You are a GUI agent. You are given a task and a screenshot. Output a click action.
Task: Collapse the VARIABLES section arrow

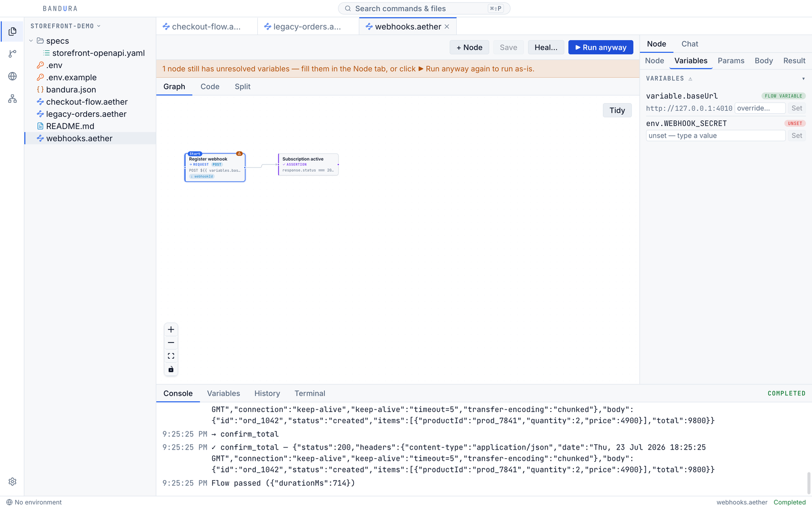pos(803,79)
